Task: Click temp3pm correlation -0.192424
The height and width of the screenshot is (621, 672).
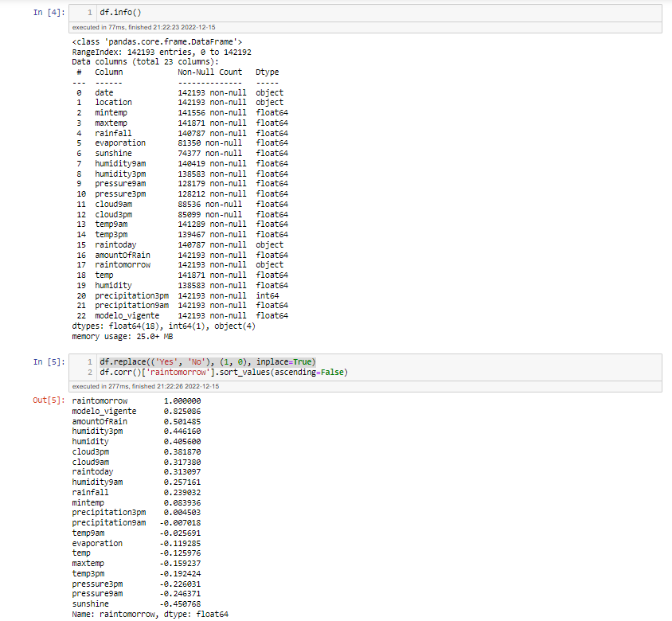Action: 181,574
